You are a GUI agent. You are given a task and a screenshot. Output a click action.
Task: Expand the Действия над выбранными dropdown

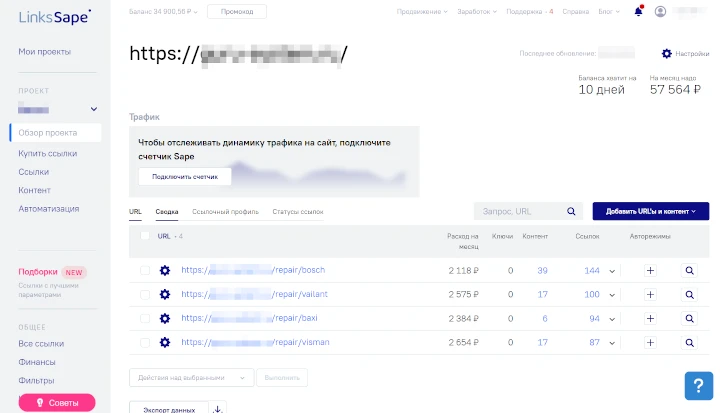pyautogui.click(x=190, y=378)
